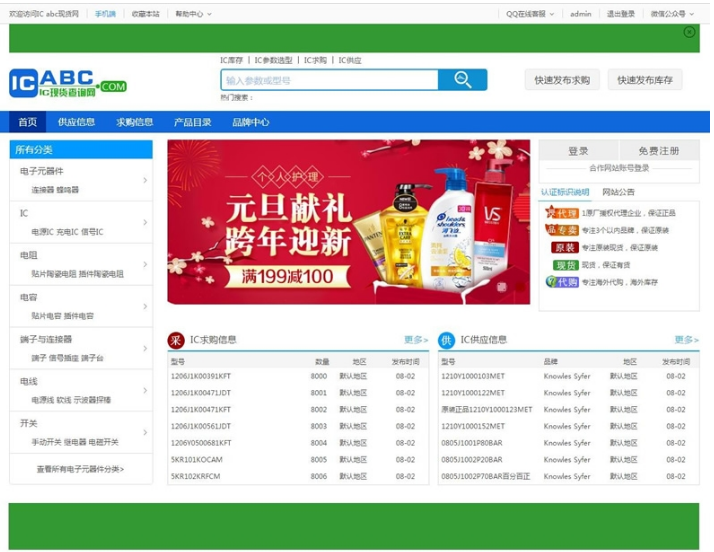Click the 现货 certification badge
Screen dimensions: 714x552
(x=566, y=265)
